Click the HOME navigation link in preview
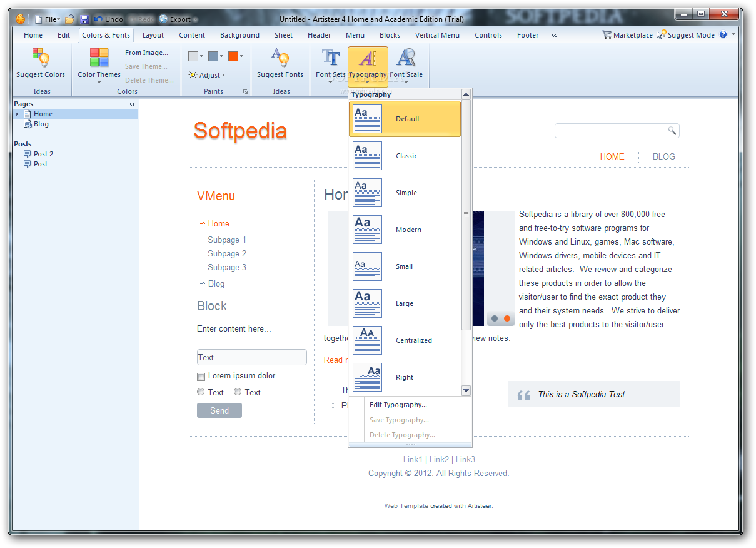Screen dimensions: 756x548 coord(612,156)
